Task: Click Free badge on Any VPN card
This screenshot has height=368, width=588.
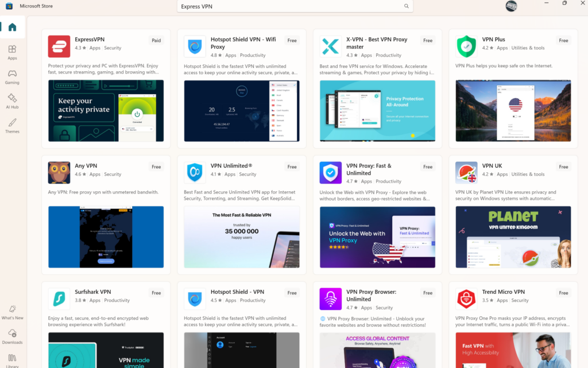Action: click(156, 166)
